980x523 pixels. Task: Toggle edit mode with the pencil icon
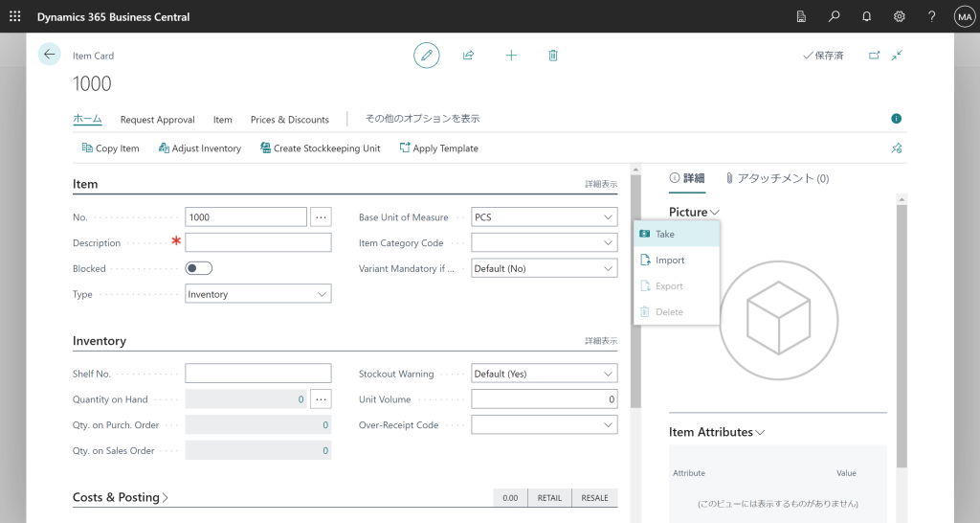pyautogui.click(x=426, y=55)
